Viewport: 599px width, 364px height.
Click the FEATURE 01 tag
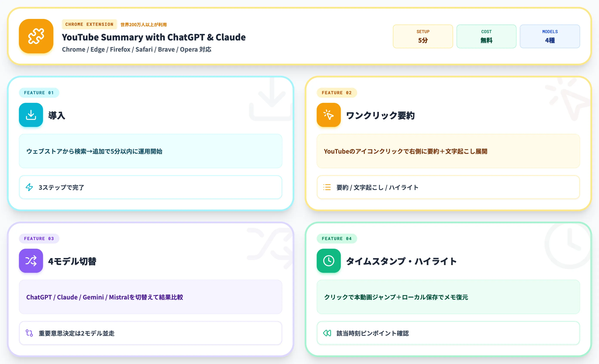pos(39,93)
